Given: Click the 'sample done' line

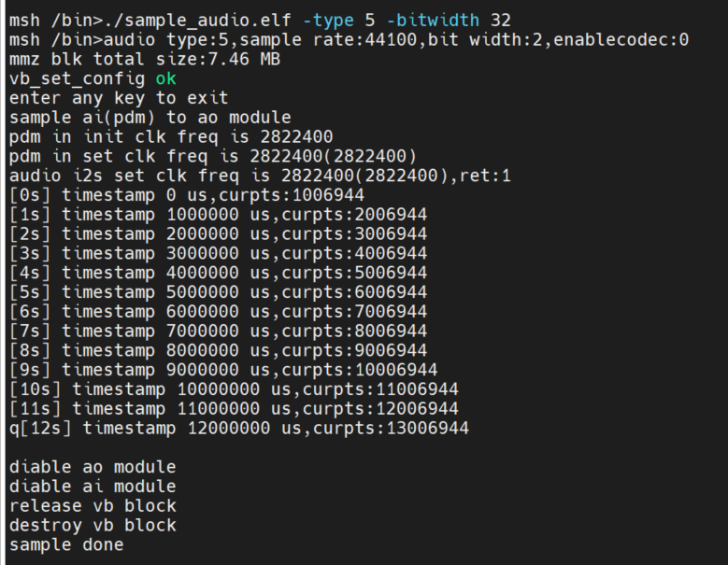Looking at the screenshot, I should pyautogui.click(x=66, y=544).
